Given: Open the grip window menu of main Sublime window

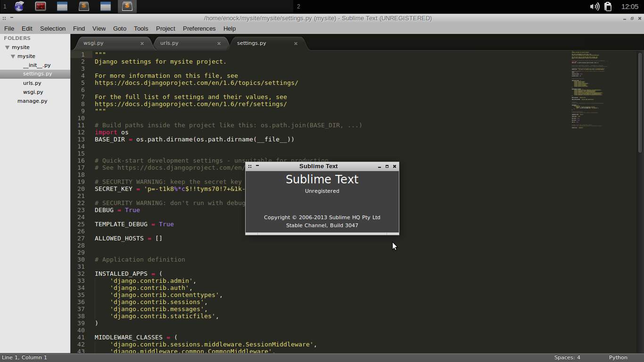Looking at the screenshot, I should point(4,18).
